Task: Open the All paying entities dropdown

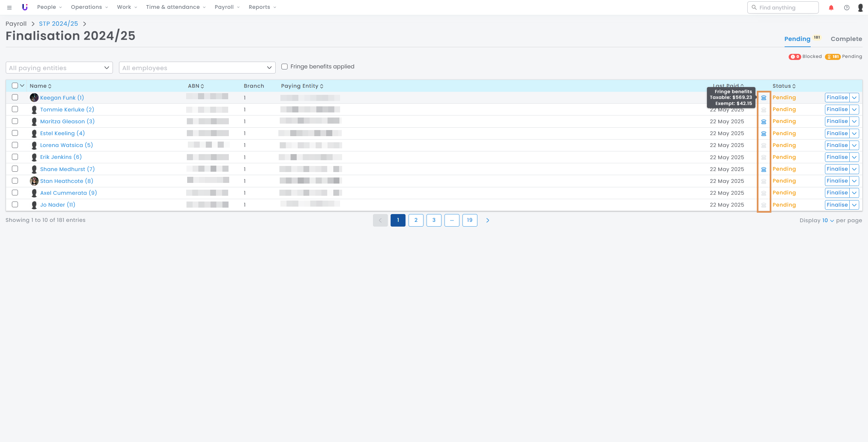Action: 59,68
